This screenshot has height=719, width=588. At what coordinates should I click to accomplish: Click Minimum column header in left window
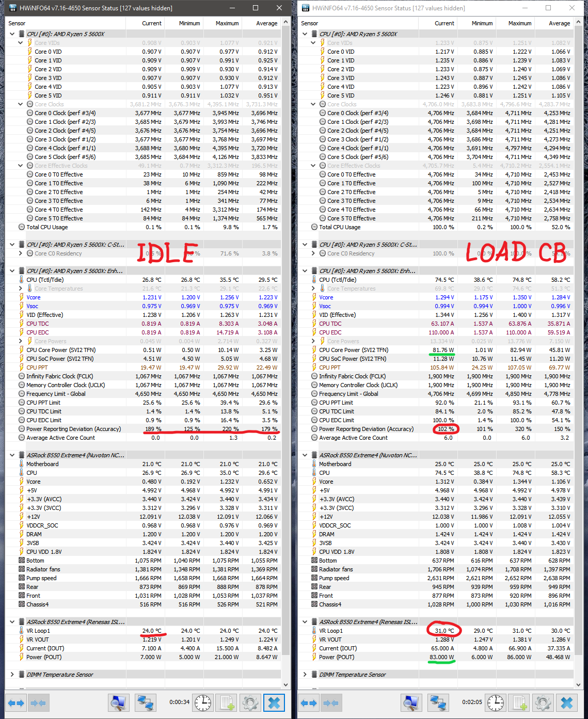[184, 23]
